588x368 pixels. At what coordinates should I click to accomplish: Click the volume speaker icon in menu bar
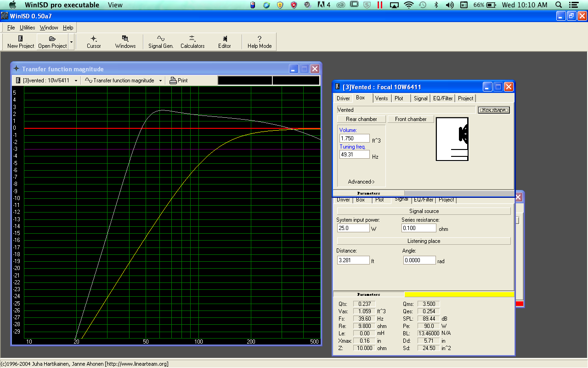click(450, 5)
